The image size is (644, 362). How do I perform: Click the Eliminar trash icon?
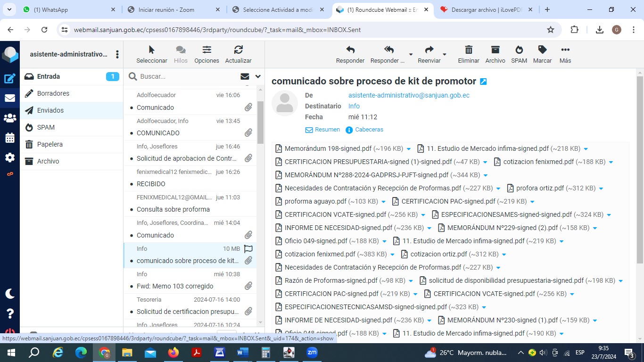[x=468, y=50]
